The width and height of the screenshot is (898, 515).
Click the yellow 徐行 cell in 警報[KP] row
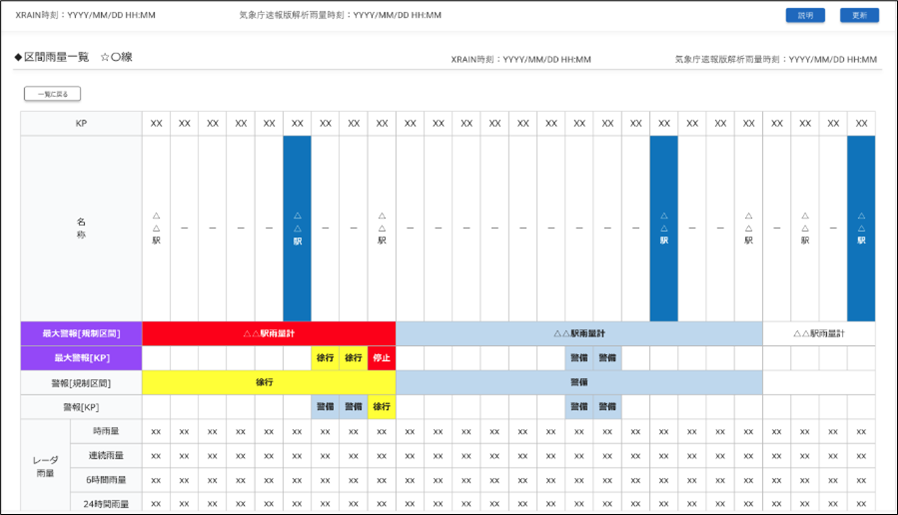pyautogui.click(x=381, y=407)
